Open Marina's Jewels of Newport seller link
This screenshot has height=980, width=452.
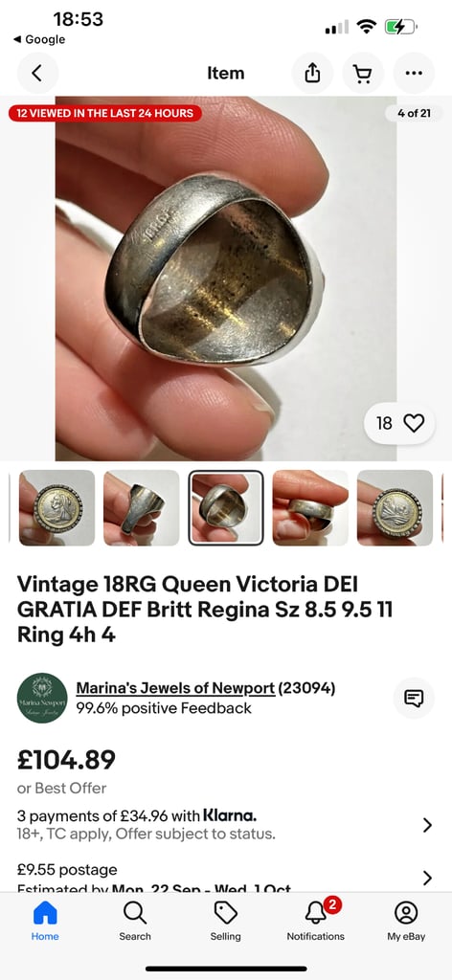point(175,688)
